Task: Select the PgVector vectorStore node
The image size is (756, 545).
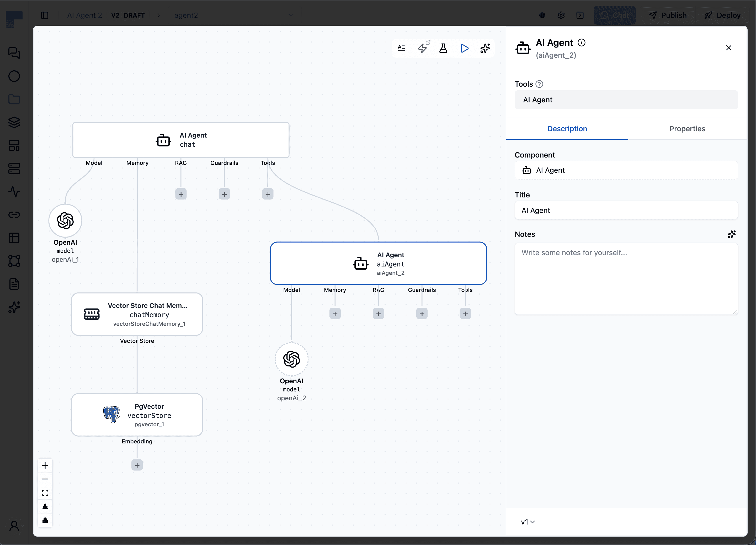Action: [x=137, y=415]
